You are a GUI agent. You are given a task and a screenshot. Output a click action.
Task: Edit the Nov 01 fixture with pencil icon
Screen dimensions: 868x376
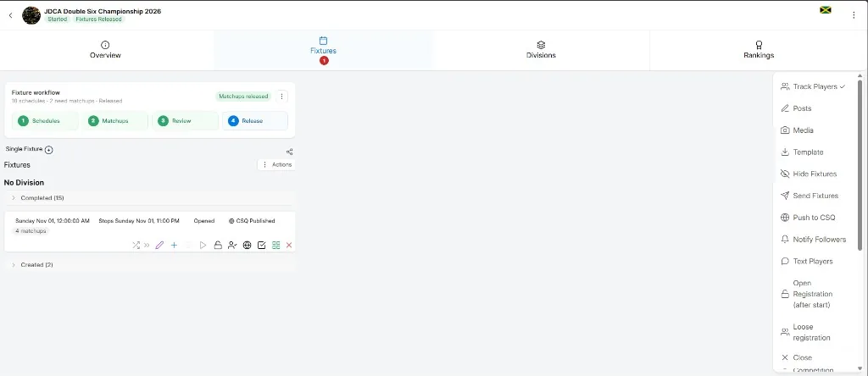click(159, 245)
